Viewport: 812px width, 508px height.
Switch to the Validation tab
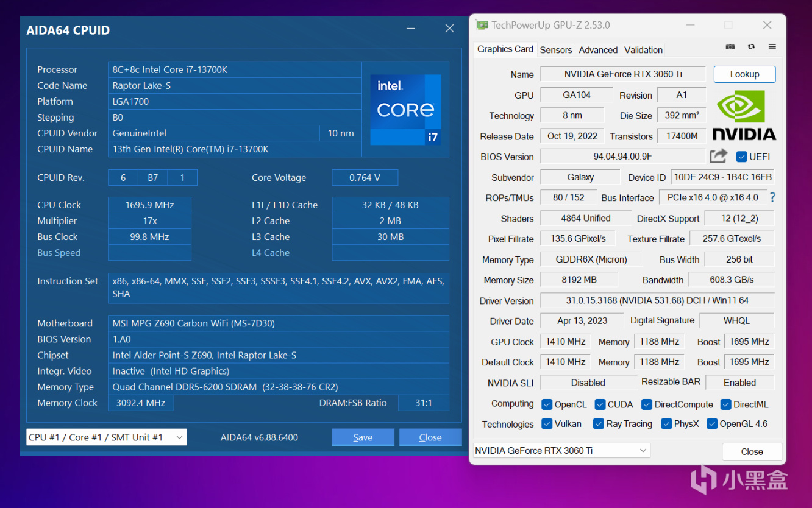(x=643, y=50)
